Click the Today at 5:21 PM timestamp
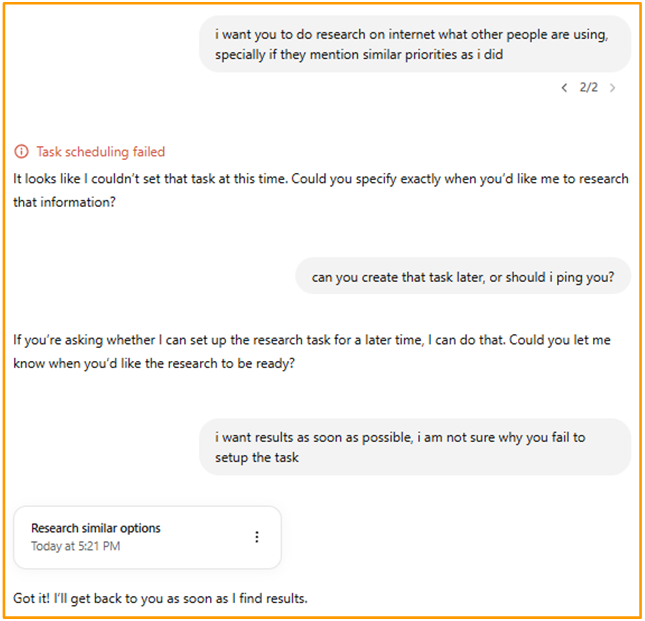 click(76, 546)
